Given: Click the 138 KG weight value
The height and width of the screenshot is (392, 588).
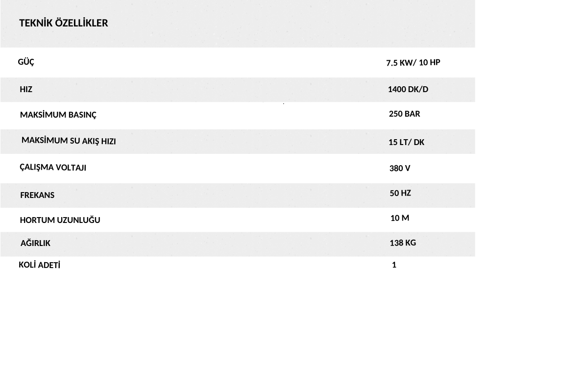Looking at the screenshot, I should tap(403, 243).
